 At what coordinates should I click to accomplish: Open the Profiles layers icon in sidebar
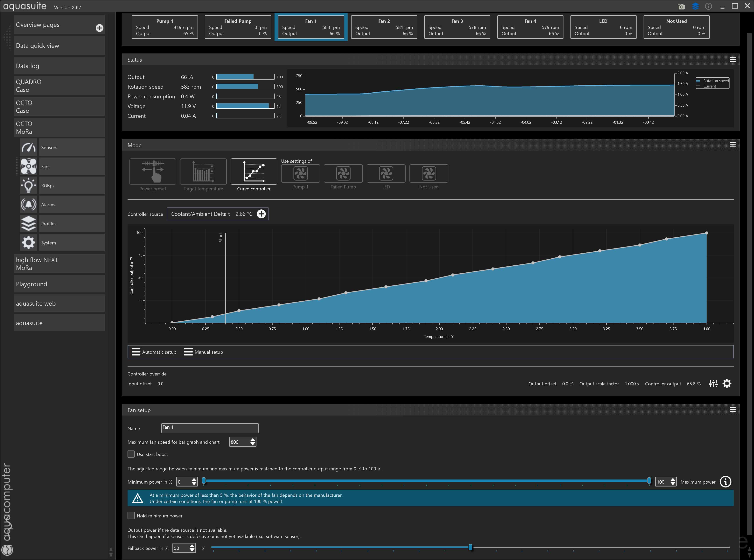click(28, 223)
